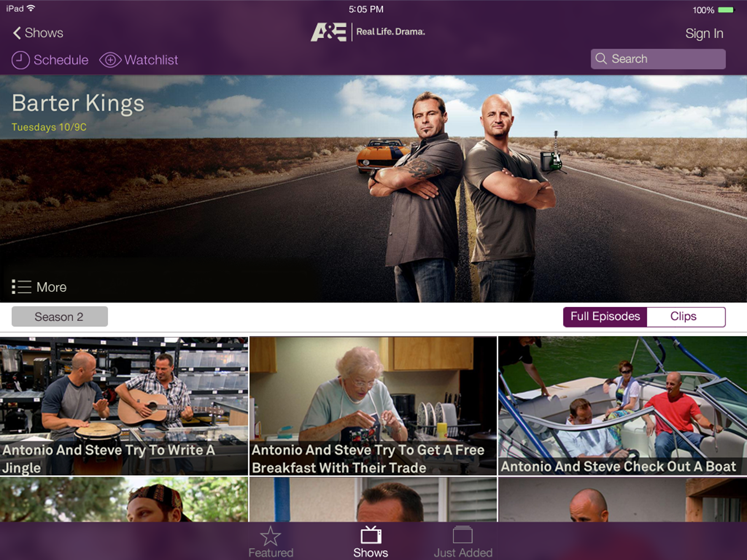Open the Check Out A Boat episode

click(x=622, y=406)
